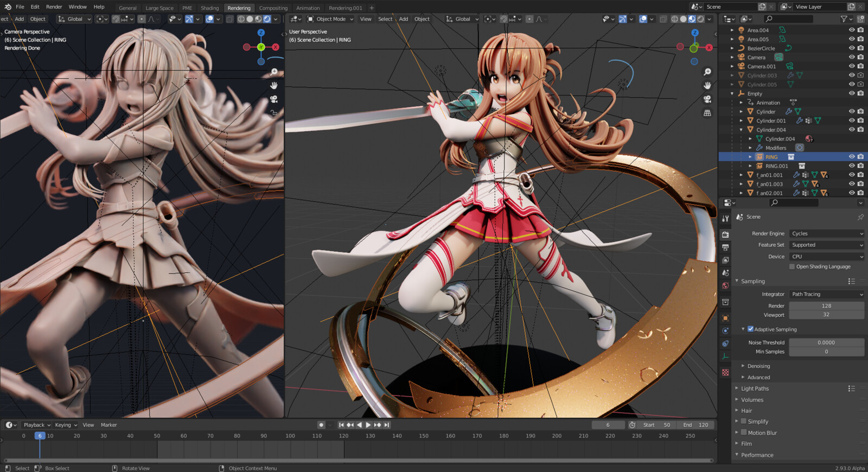Screen dimensions: 868x472
Task: Click pan hand icon in Camera Perspective viewport
Action: (x=274, y=85)
